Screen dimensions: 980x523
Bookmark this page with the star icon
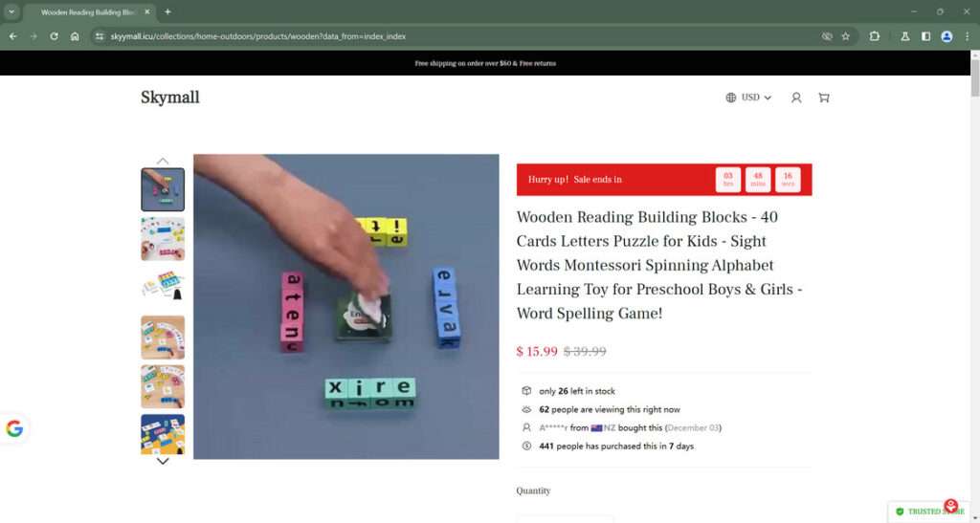coord(846,36)
